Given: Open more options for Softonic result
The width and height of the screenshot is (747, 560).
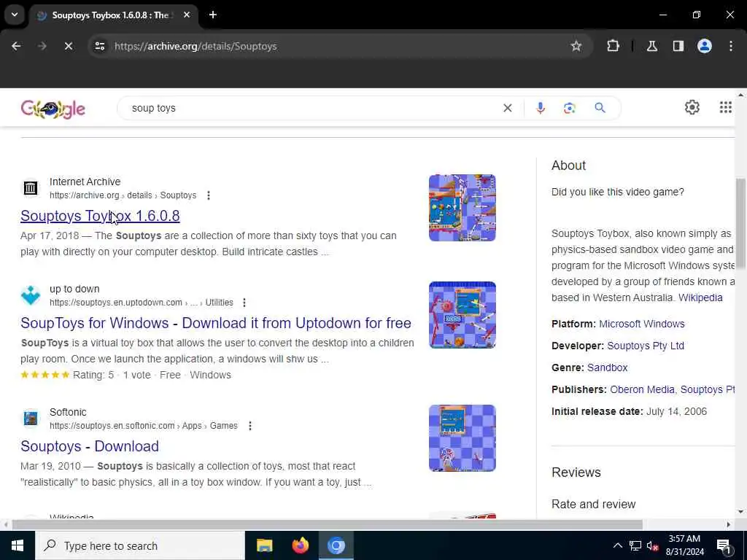Looking at the screenshot, I should pos(250,426).
